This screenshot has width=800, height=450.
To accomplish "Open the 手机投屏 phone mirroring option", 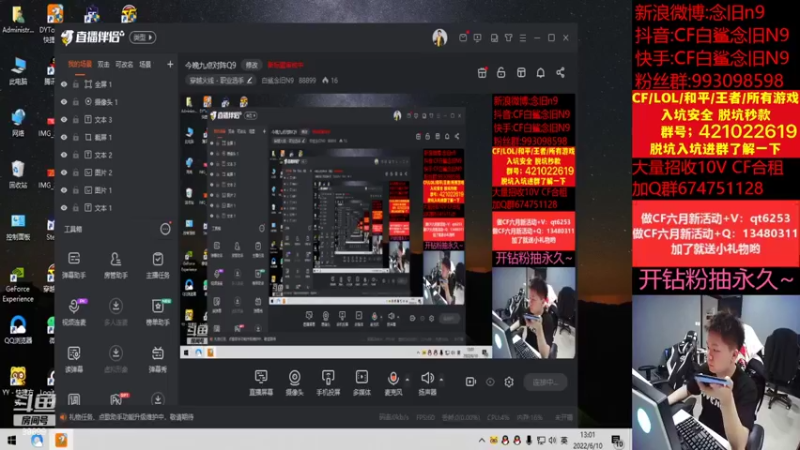I will coord(328,383).
